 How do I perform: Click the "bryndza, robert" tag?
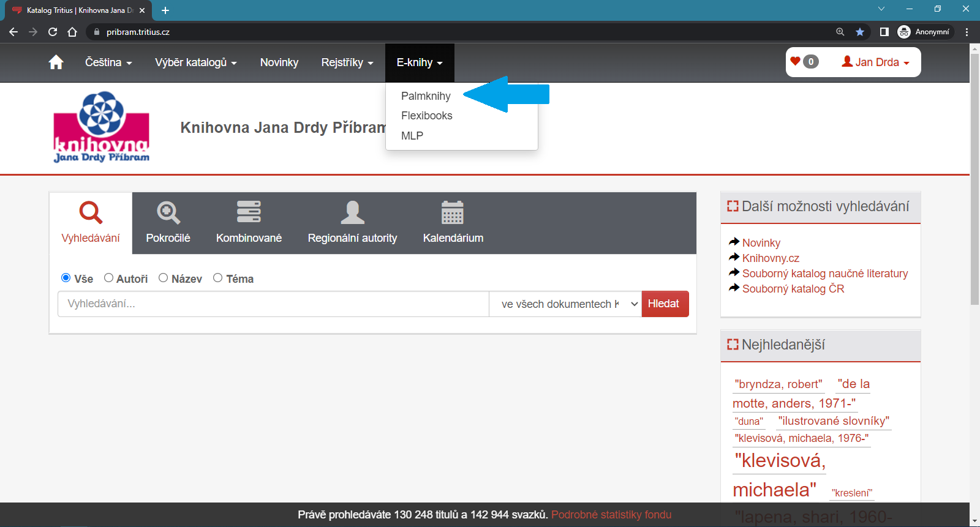pyautogui.click(x=778, y=384)
